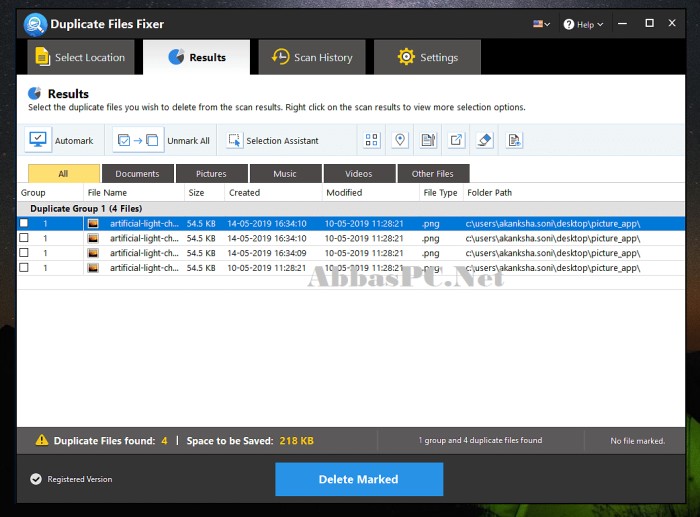The height and width of the screenshot is (517, 700).
Task: Click the Duplicate Files Fixer logo icon
Action: [35, 24]
